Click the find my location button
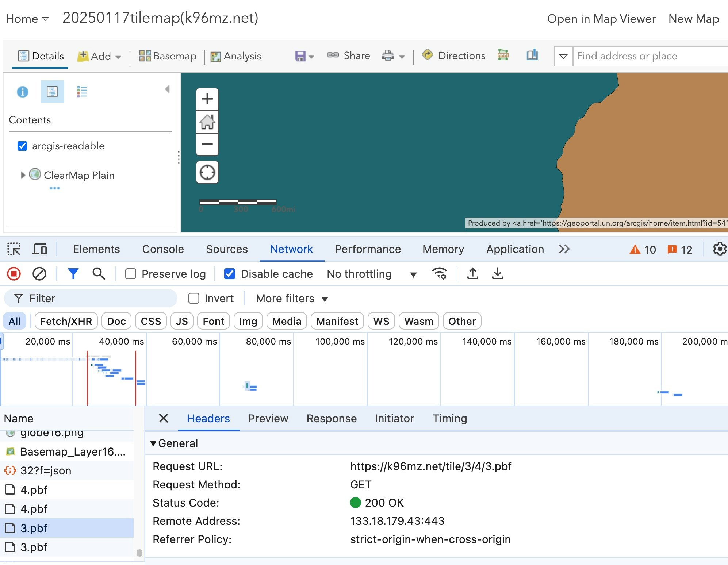Viewport: 728px width, 565px height. pyautogui.click(x=207, y=172)
